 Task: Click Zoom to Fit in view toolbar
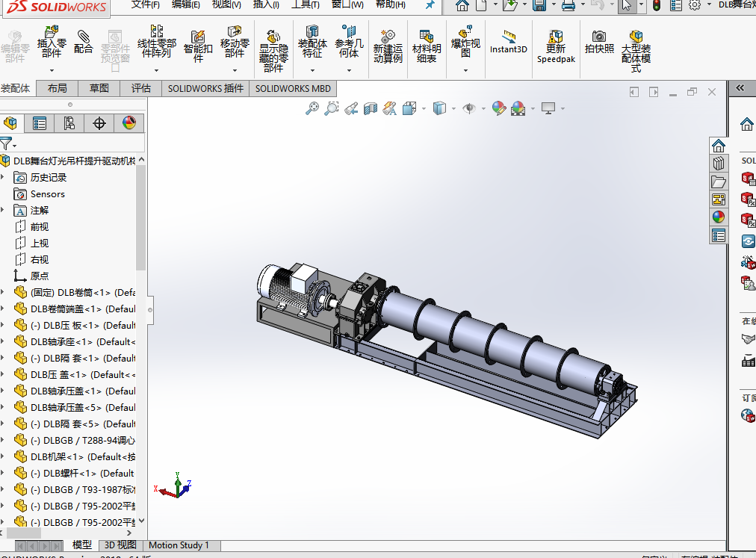point(312,108)
